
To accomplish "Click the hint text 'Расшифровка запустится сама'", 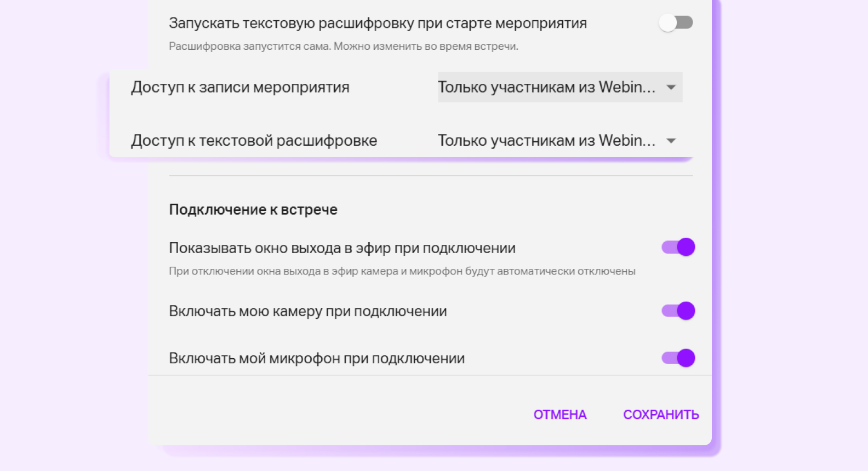I will [x=343, y=47].
